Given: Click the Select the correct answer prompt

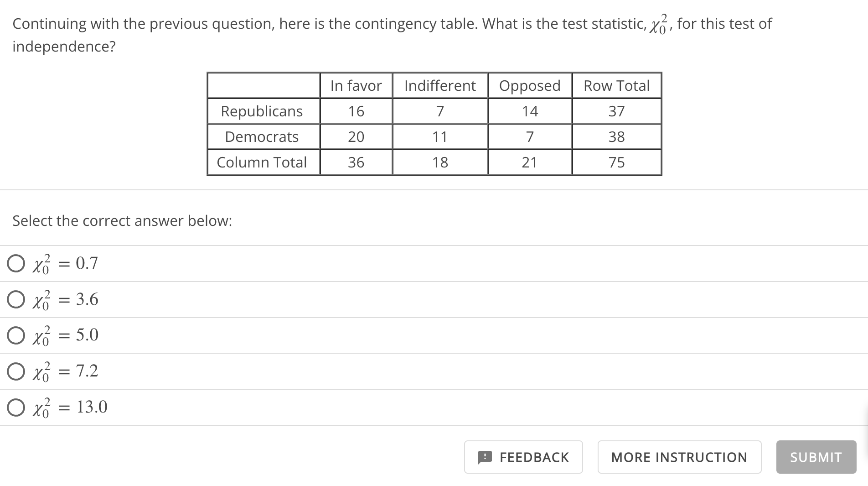Looking at the screenshot, I should point(122,221).
